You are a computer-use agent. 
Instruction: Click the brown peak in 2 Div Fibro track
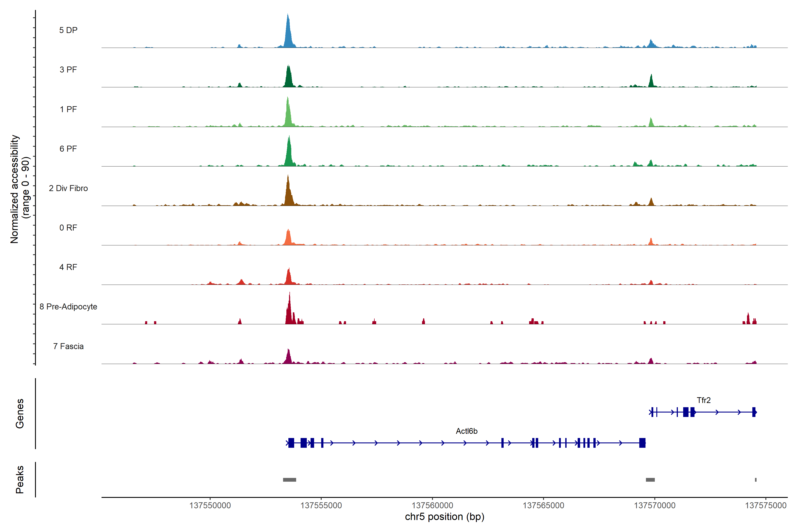288,195
